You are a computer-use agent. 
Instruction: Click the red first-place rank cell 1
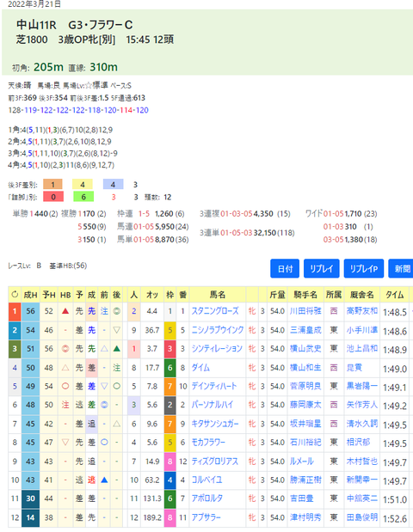click(15, 311)
